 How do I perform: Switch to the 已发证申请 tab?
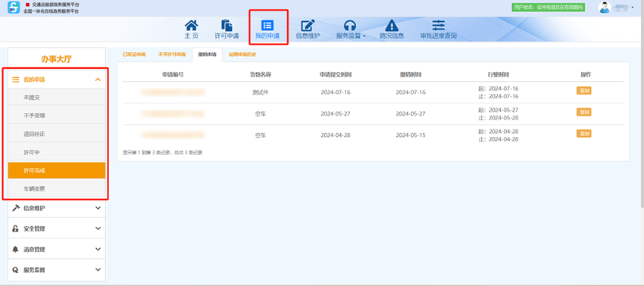coord(134,54)
